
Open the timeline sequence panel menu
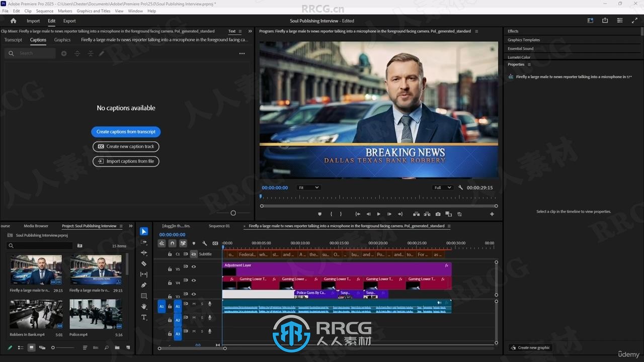449,226
